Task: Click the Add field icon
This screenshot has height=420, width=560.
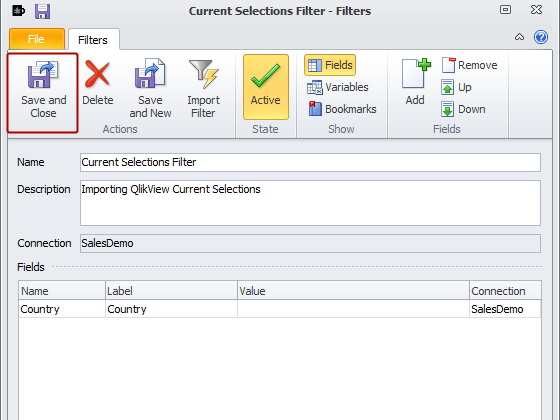Action: pos(415,82)
